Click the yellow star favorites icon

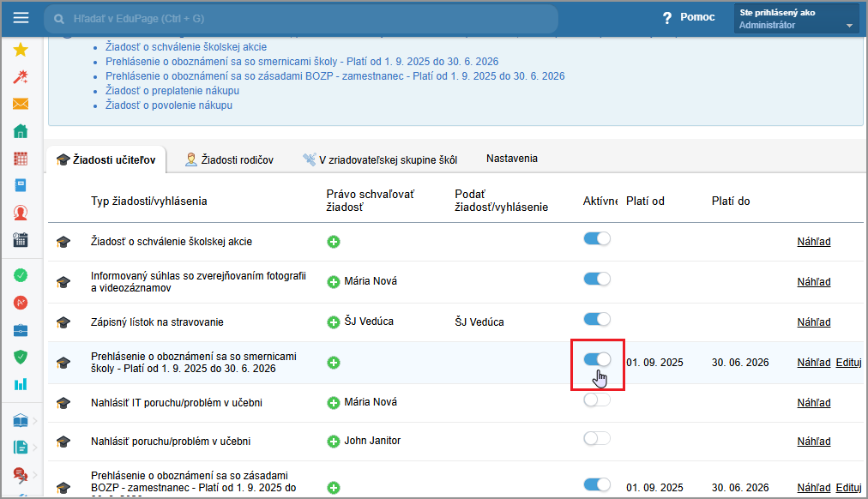21,50
